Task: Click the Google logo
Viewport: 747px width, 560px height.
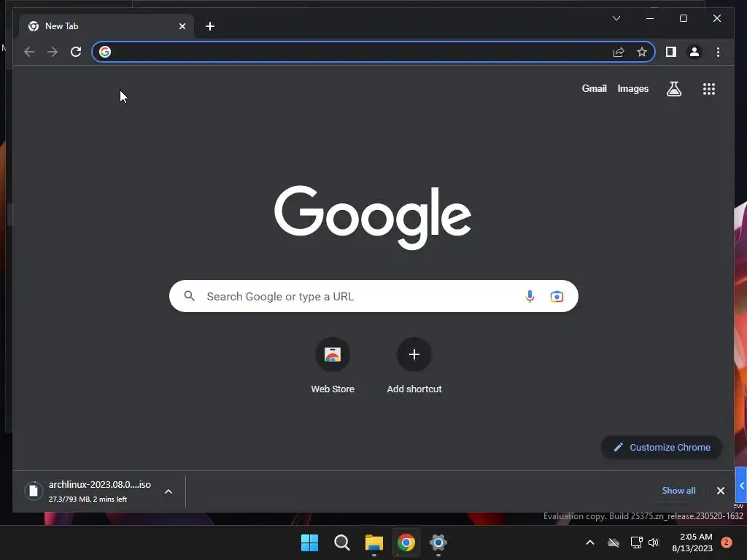Action: (x=373, y=217)
